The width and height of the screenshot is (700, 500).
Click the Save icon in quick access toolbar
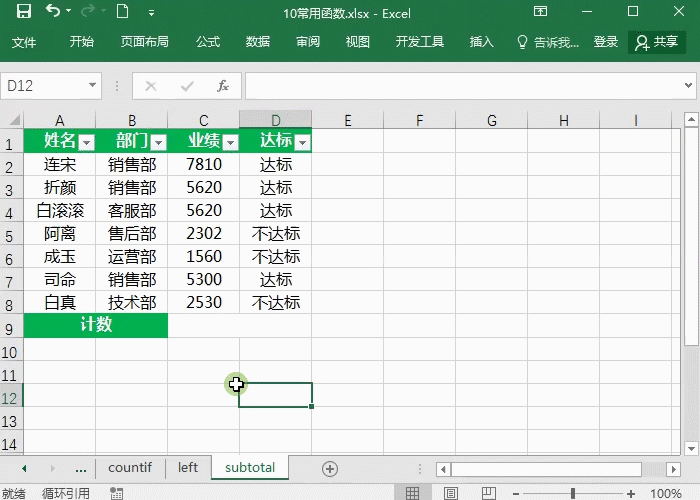24,11
